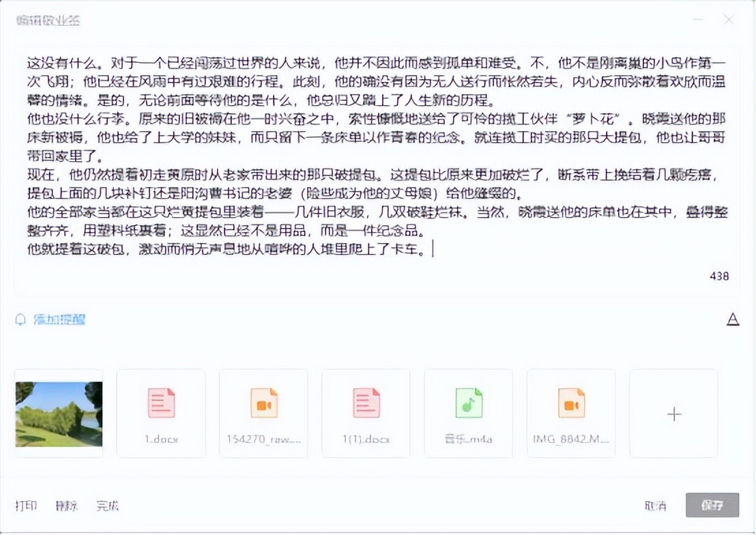
Task: Print the note using 打印
Action: (28, 506)
